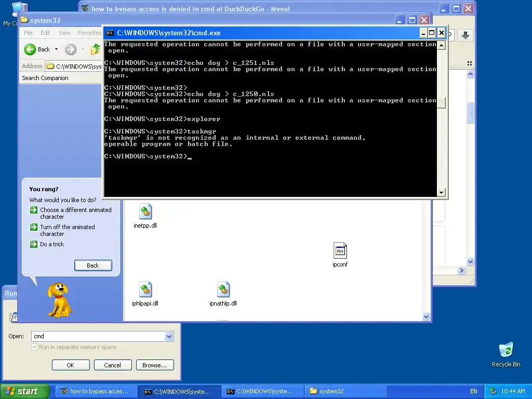Toggle Run in separate memory space checkbox
This screenshot has height=399, width=532.
34,347
